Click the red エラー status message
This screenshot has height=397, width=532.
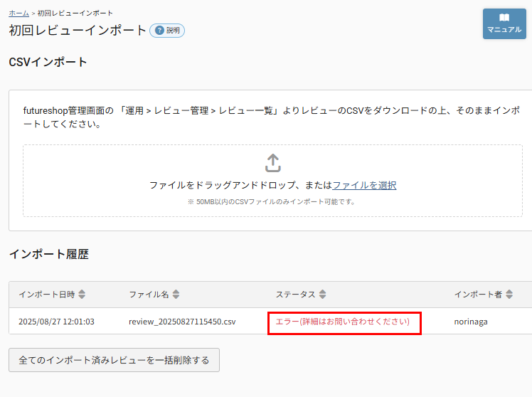[343, 322]
